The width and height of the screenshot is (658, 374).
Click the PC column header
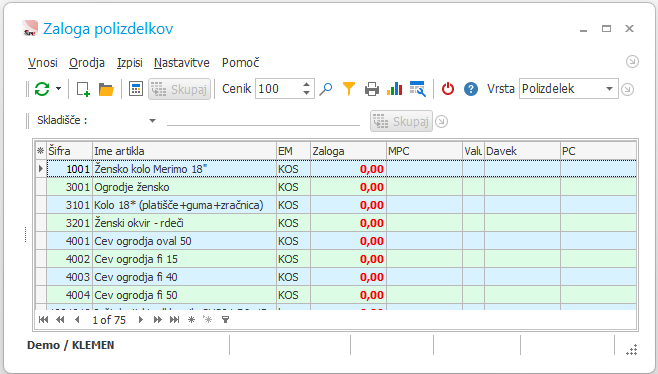pos(598,151)
